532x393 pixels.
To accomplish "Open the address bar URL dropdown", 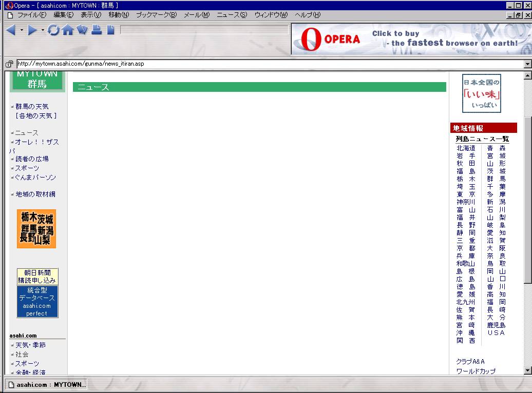I will (x=527, y=64).
